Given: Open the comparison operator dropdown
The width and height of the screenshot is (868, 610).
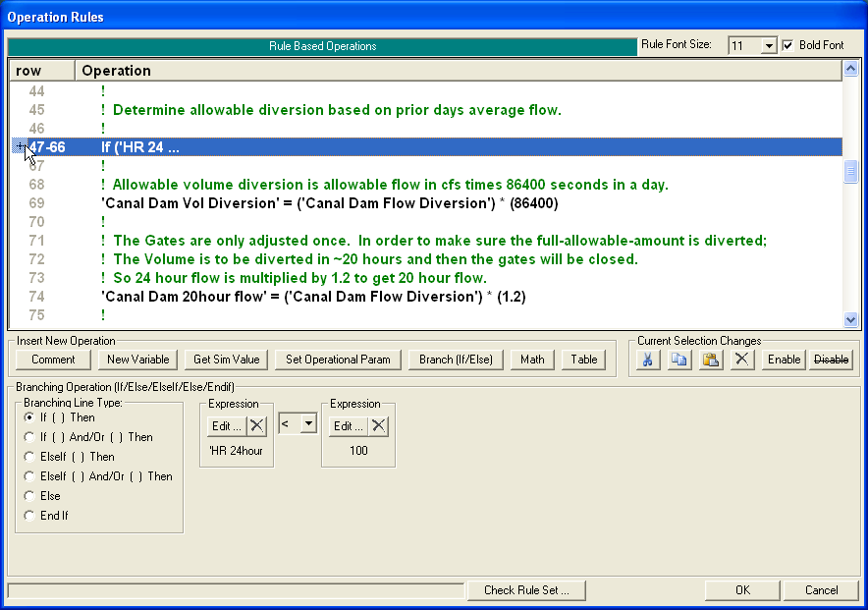Looking at the screenshot, I should pyautogui.click(x=309, y=422).
